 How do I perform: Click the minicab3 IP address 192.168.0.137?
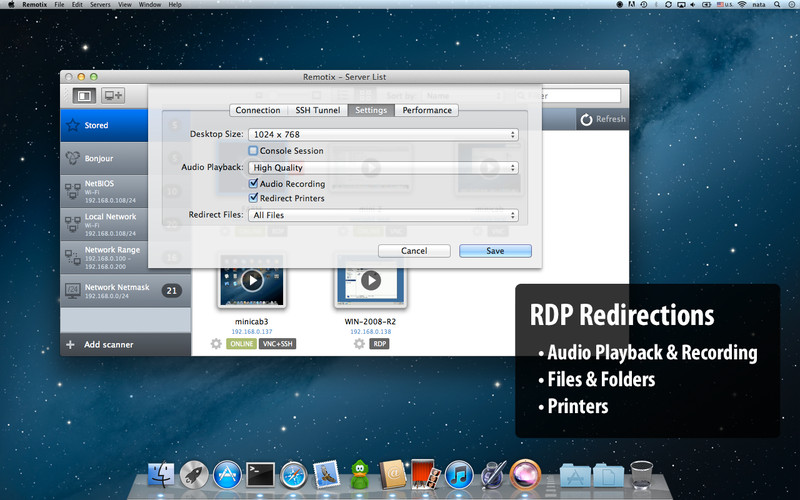click(252, 332)
